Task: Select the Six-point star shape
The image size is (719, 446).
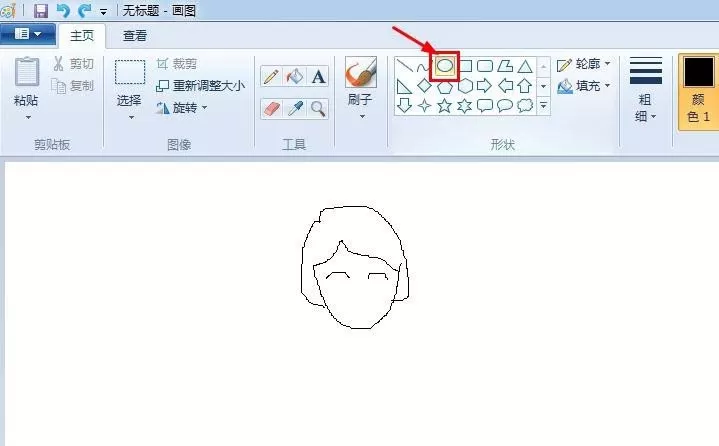Action: (464, 106)
